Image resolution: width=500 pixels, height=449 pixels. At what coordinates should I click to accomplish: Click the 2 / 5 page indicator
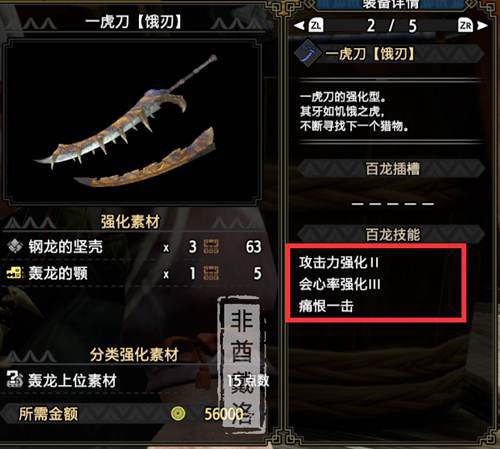[391, 26]
